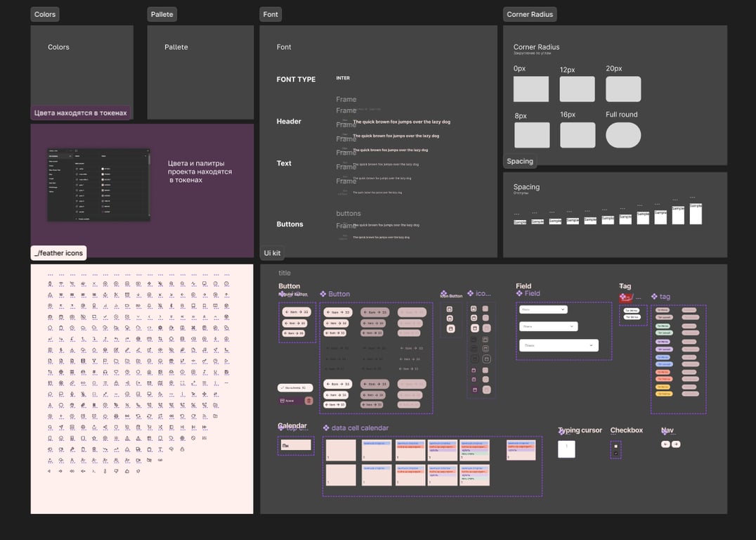Select the Corner Radius frame label
Viewport: 756px width, 540px height.
(x=530, y=15)
